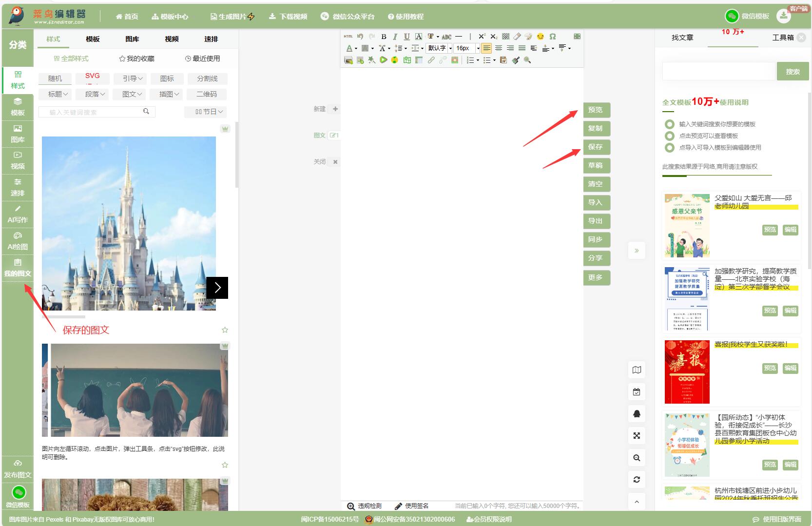This screenshot has width=812, height=526.
Task: Click the undo arrow icon
Action: click(360, 37)
